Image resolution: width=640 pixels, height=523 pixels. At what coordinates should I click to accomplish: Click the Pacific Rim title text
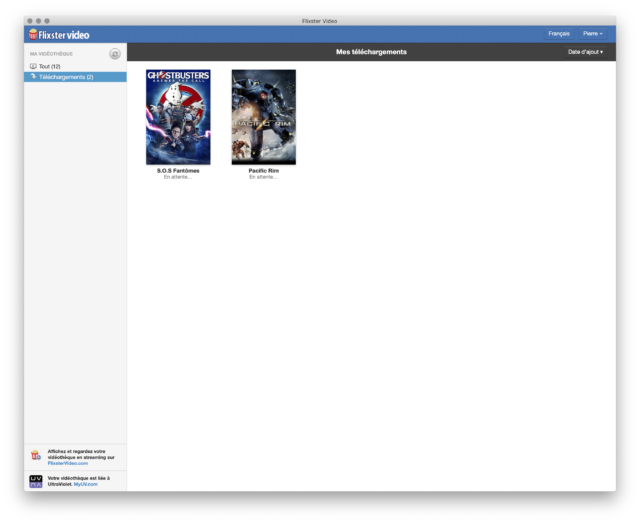click(x=264, y=171)
